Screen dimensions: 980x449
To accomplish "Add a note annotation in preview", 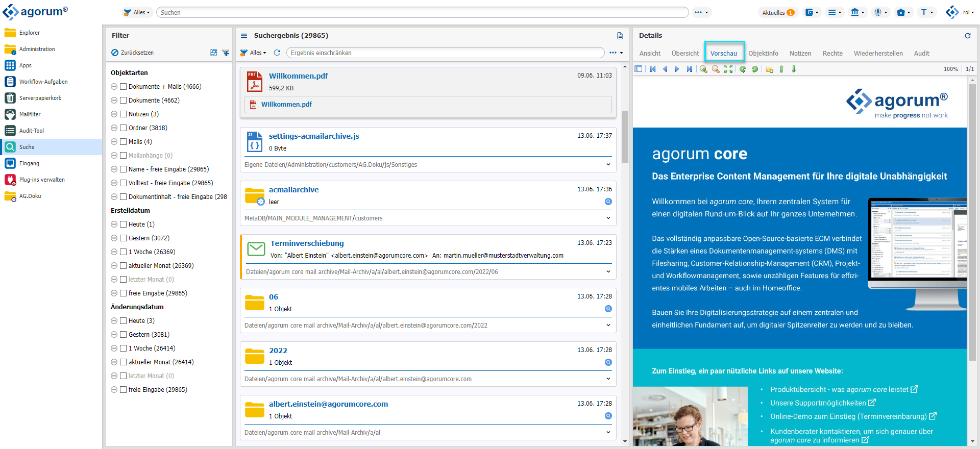I will [769, 69].
